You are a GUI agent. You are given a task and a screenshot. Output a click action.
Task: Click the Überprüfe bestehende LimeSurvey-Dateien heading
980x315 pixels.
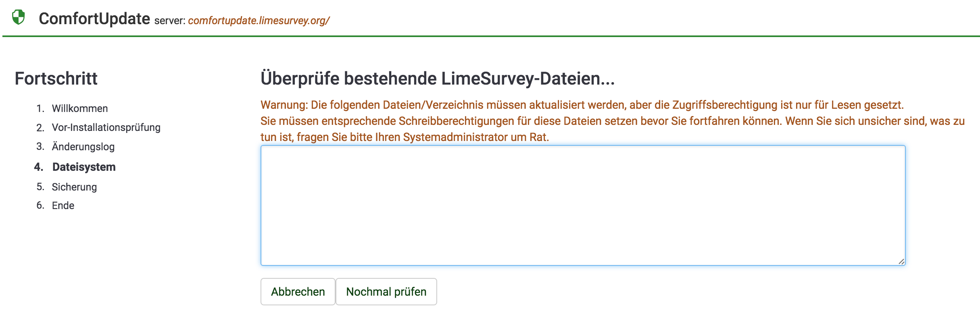pos(438,79)
